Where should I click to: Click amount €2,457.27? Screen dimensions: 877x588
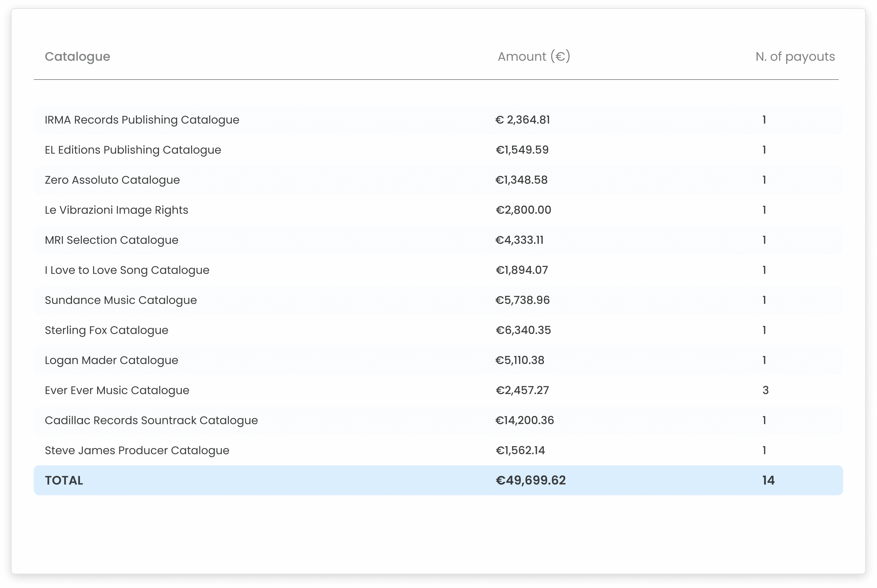(x=522, y=390)
